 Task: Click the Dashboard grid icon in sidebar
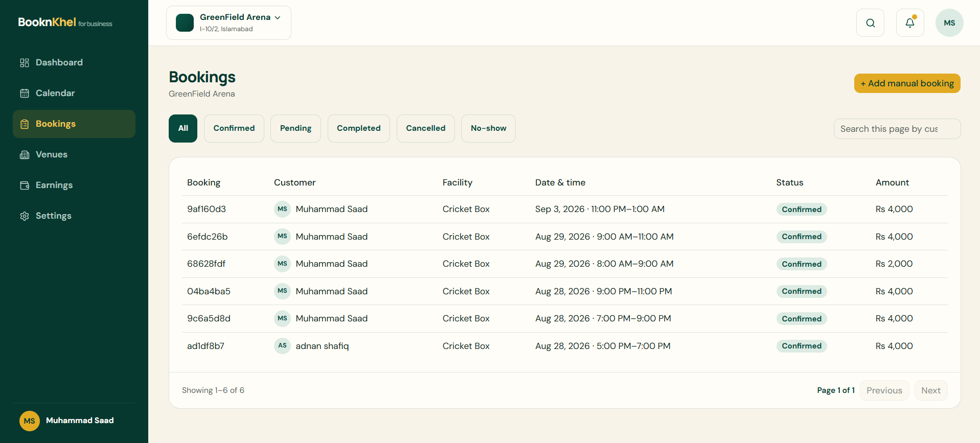(x=25, y=63)
